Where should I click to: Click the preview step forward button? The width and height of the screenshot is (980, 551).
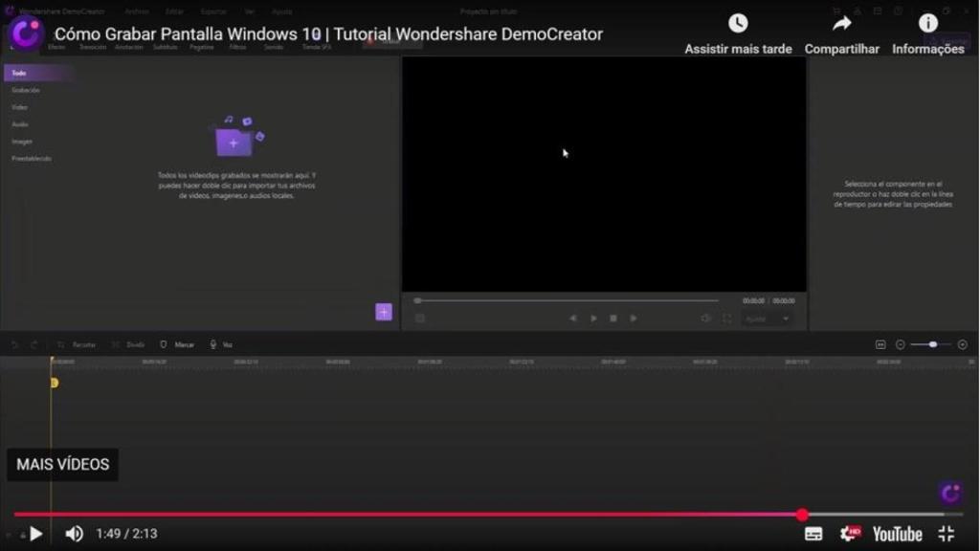point(634,318)
